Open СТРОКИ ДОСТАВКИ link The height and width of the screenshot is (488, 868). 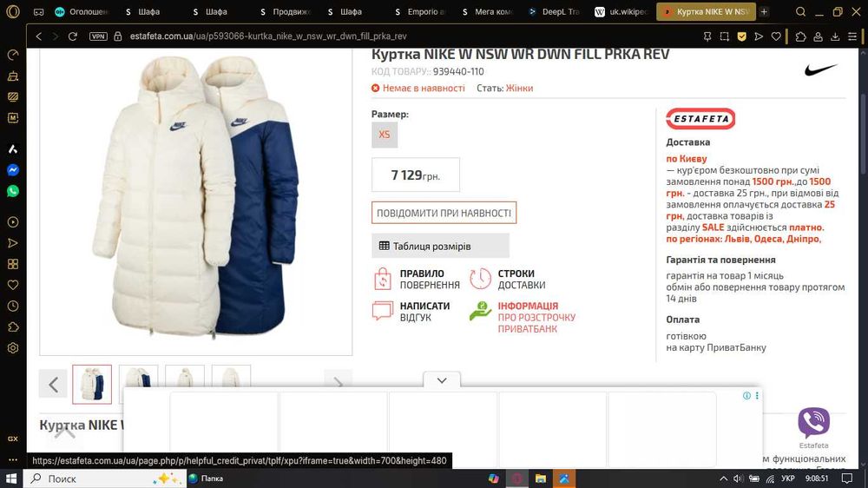click(508, 280)
